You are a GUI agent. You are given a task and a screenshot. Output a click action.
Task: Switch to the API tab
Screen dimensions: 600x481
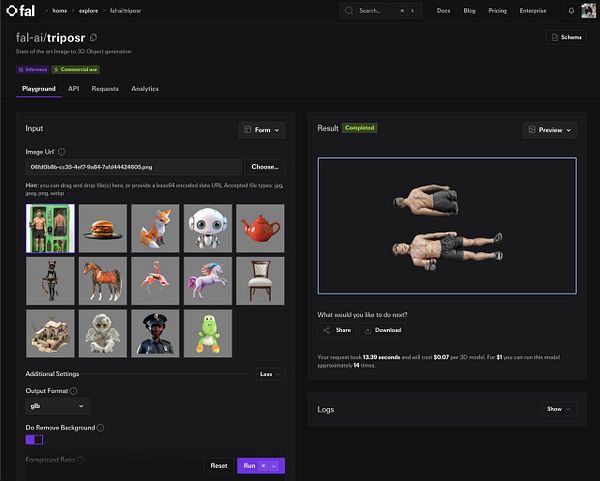pyautogui.click(x=73, y=89)
